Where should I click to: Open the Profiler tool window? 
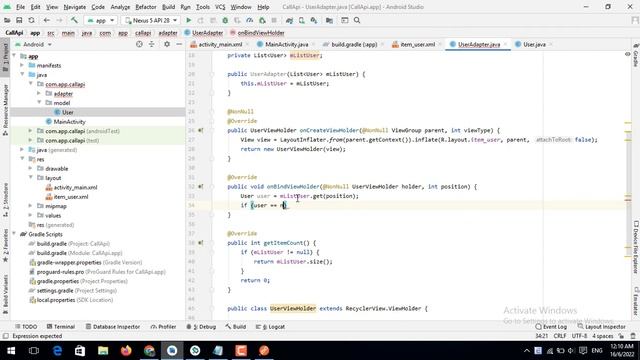163,327
